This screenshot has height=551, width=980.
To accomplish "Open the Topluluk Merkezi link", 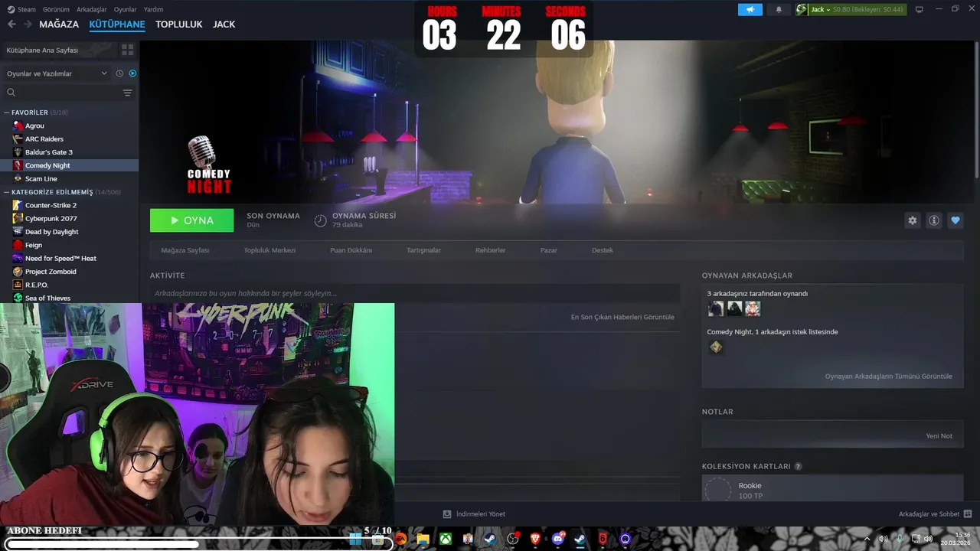I will [269, 250].
